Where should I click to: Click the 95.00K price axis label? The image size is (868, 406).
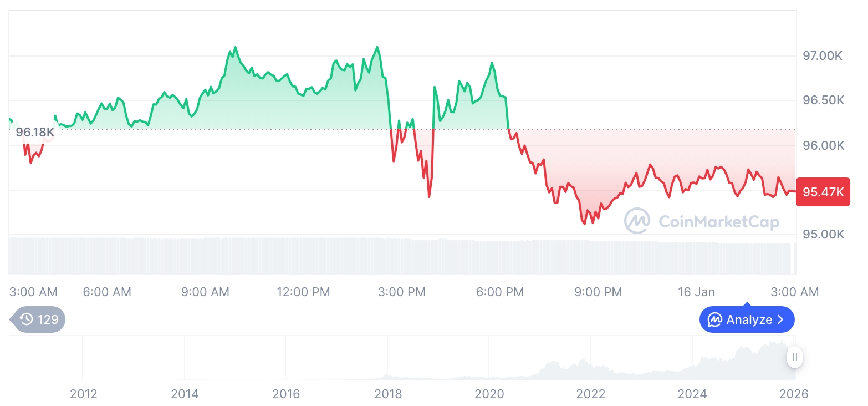[823, 234]
